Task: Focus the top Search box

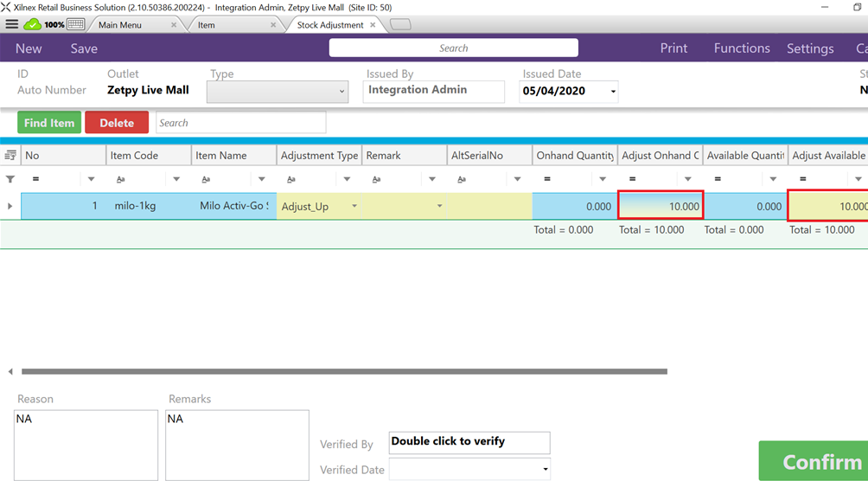Action: click(453, 48)
